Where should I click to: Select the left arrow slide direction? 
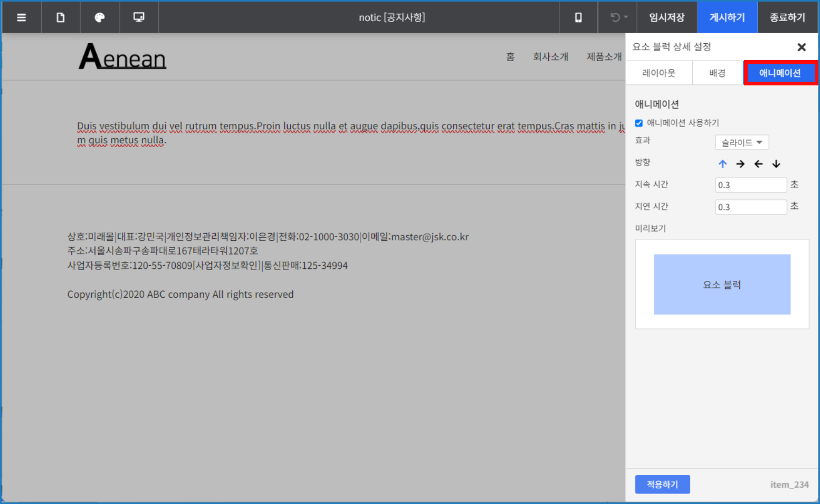click(x=758, y=164)
